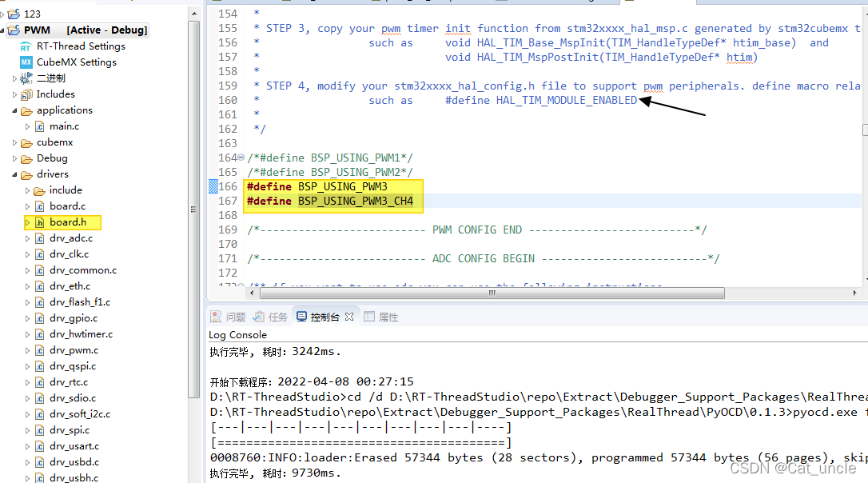Screen dimensions: 868x483
Task: Click the drv_soft_i2c.c file icon
Action: click(39, 414)
